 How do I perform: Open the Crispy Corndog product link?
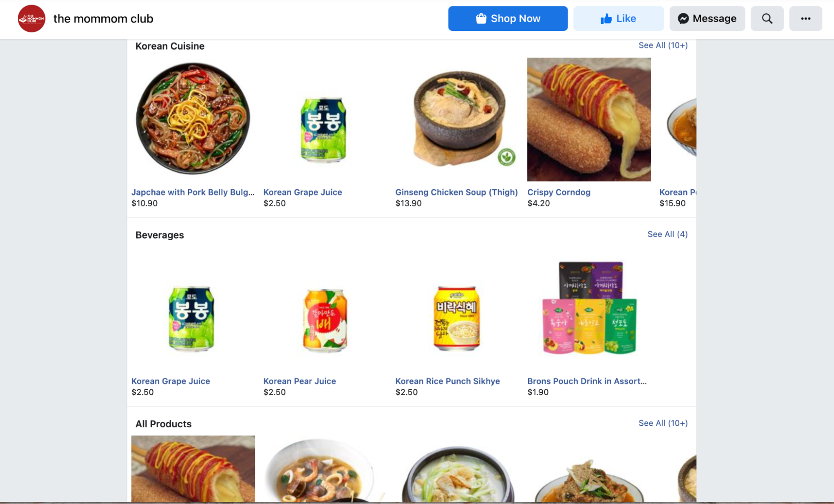pyautogui.click(x=559, y=192)
